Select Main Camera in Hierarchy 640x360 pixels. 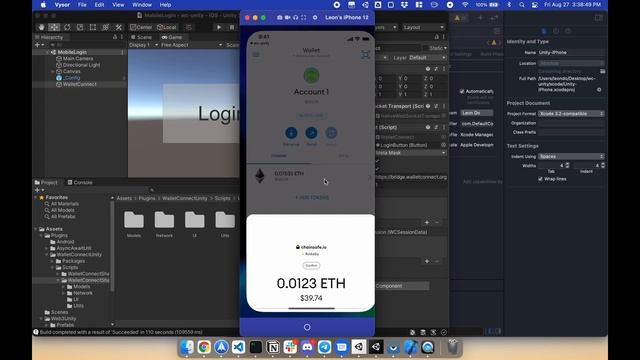point(78,58)
